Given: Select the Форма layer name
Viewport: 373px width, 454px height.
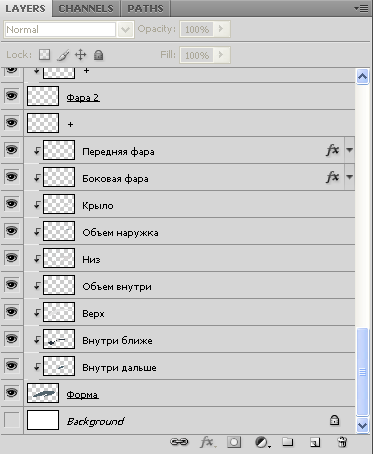Looking at the screenshot, I should [x=82, y=395].
